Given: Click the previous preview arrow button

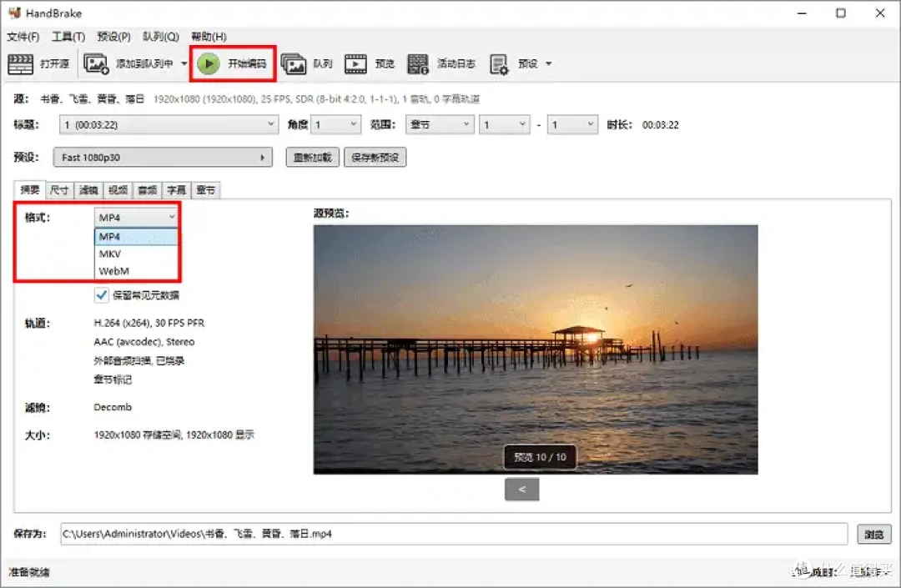Looking at the screenshot, I should click(x=521, y=490).
